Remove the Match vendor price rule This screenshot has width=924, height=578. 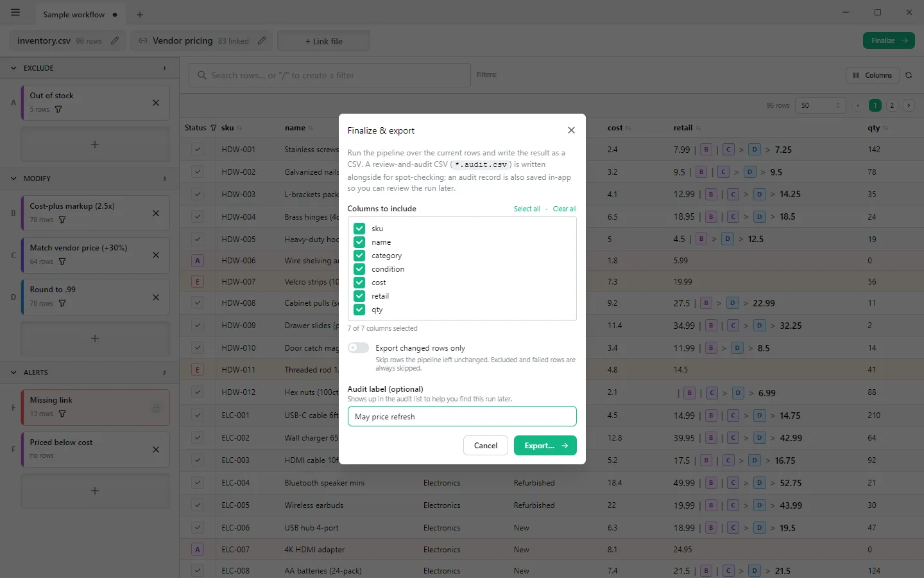click(156, 255)
